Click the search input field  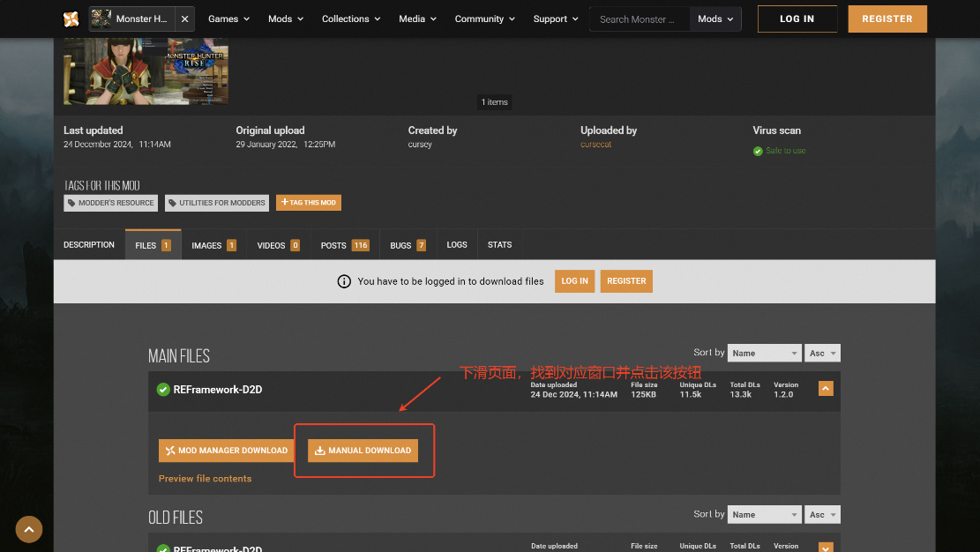[638, 19]
